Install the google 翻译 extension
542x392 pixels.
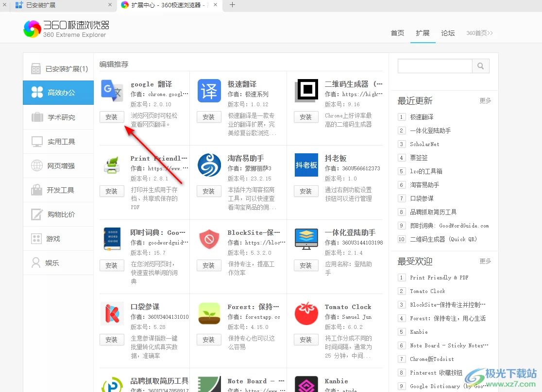pyautogui.click(x=112, y=117)
